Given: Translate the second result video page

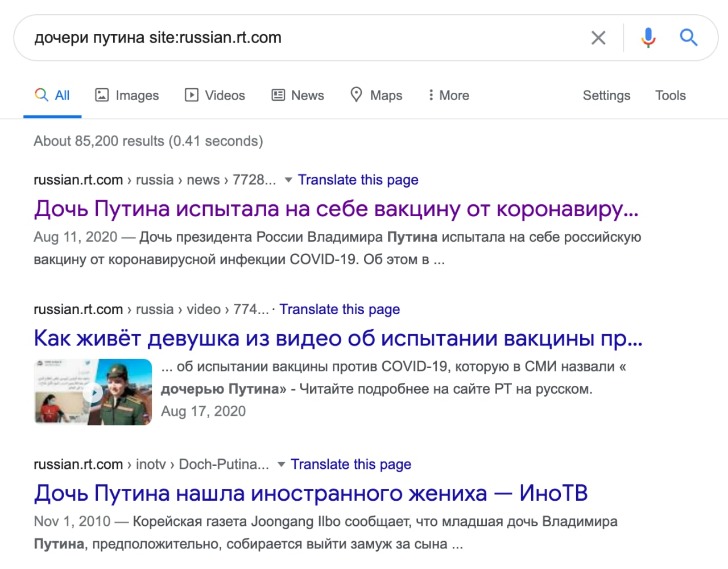Looking at the screenshot, I should point(340,310).
